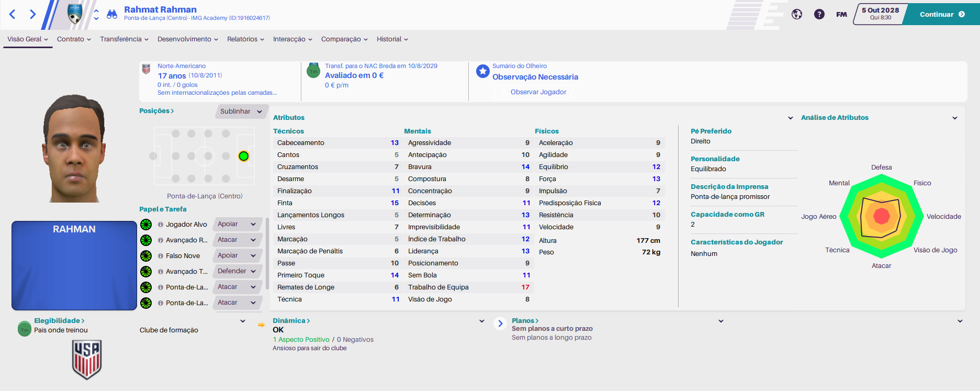Viewport: 980px width, 391px height.
Task: Open the Relatórios menu
Action: coord(245,39)
